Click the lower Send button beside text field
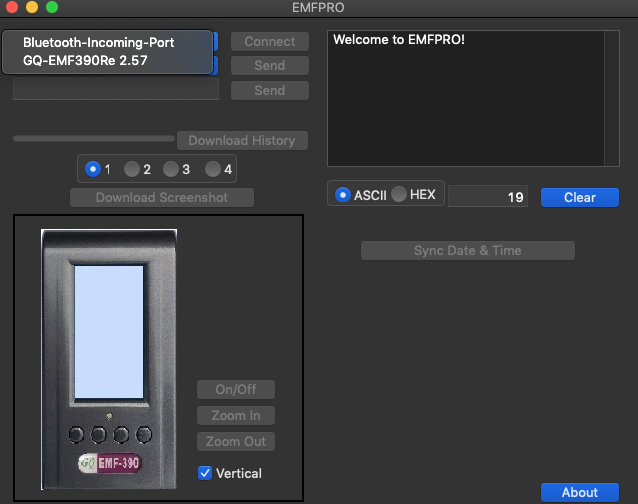Screen dimensions: 638x504 click(270, 90)
